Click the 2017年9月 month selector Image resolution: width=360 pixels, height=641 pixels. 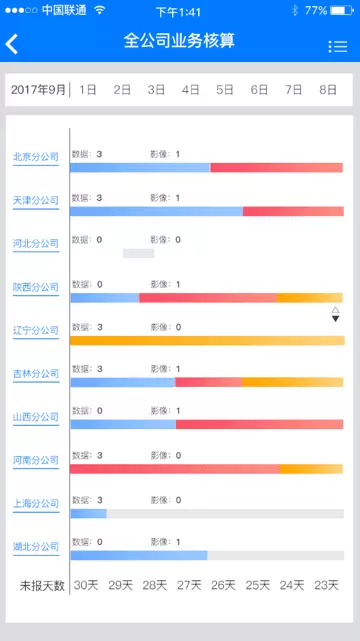tap(38, 90)
